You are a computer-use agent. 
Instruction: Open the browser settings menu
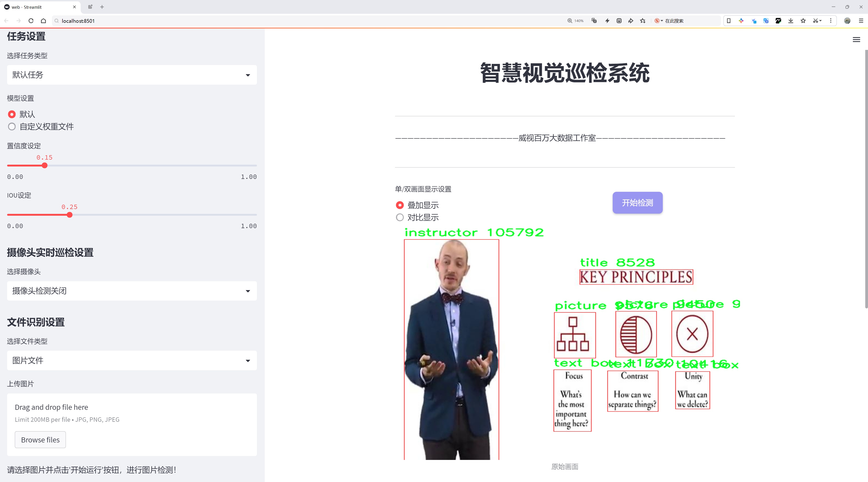[860, 20]
